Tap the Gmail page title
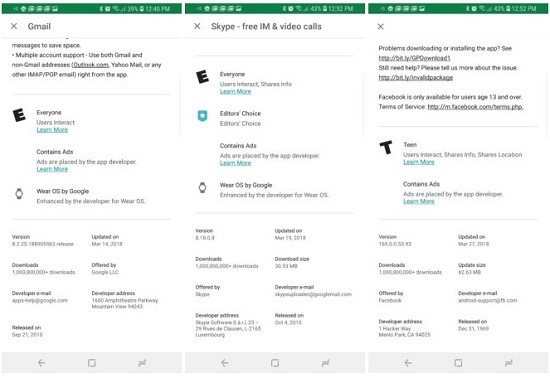 pyautogui.click(x=39, y=26)
